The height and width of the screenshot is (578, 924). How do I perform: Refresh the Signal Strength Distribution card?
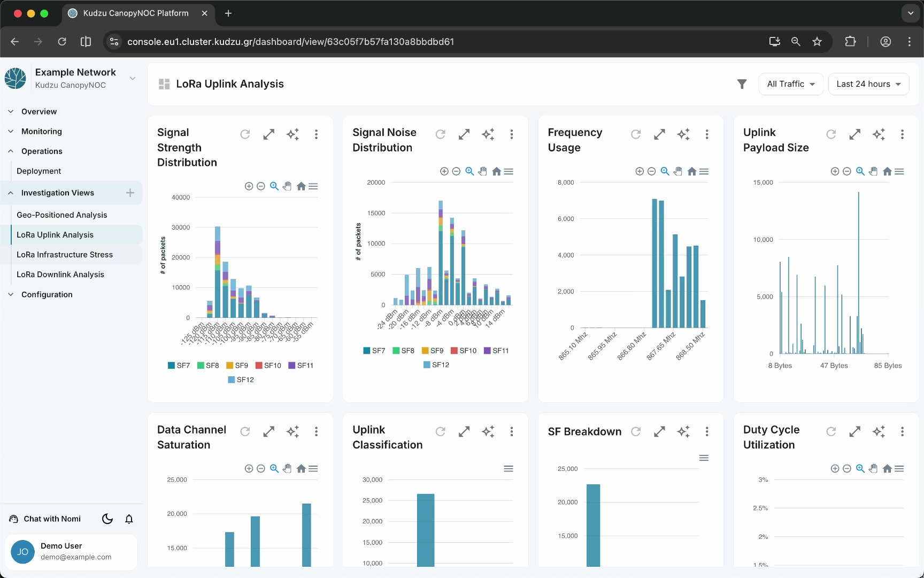245,134
